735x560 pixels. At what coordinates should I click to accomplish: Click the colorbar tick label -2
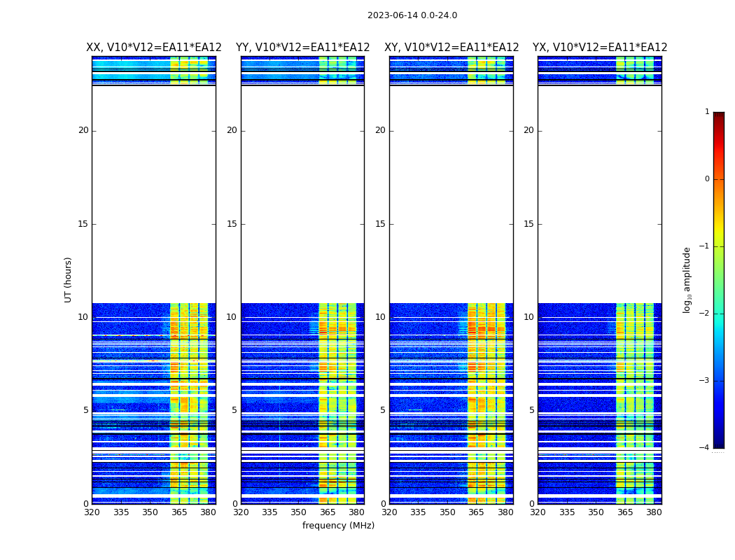(x=706, y=314)
